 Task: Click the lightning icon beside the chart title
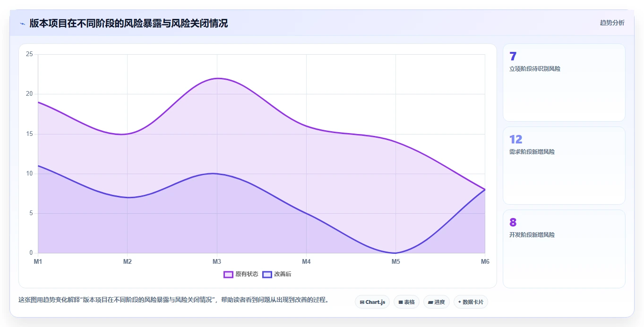(22, 24)
